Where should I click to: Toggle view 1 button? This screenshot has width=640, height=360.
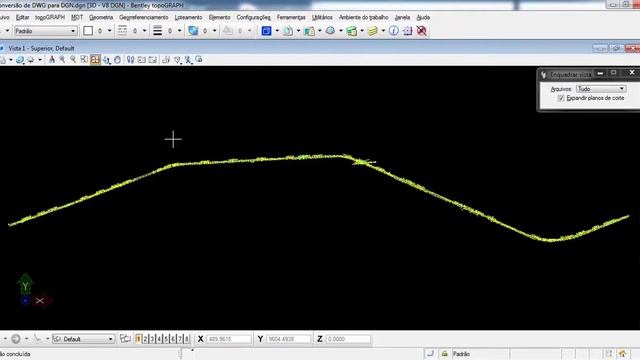coord(138,339)
